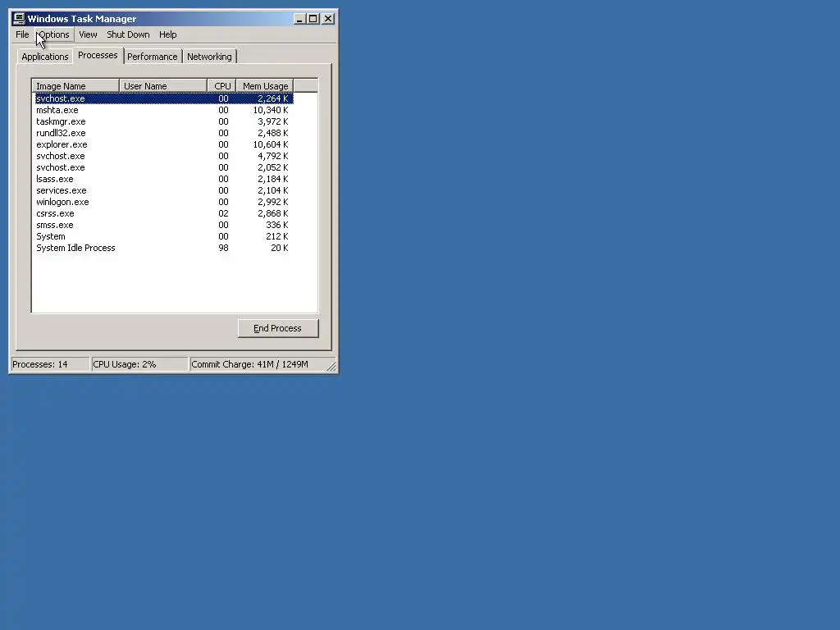Image resolution: width=840 pixels, height=630 pixels.
Task: Select svchost.exe using 2,052 K
Action: coord(164,167)
